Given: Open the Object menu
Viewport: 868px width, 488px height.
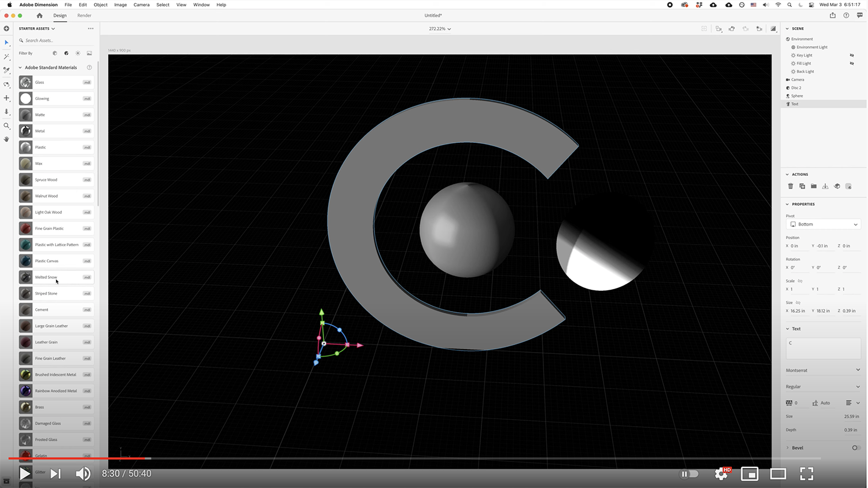Looking at the screenshot, I should click(101, 5).
